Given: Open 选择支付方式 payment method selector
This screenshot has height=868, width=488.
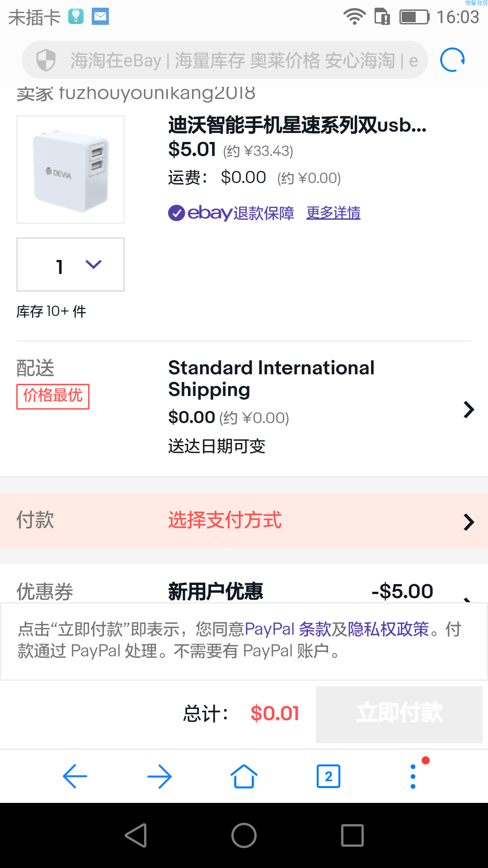Looking at the screenshot, I should (244, 520).
